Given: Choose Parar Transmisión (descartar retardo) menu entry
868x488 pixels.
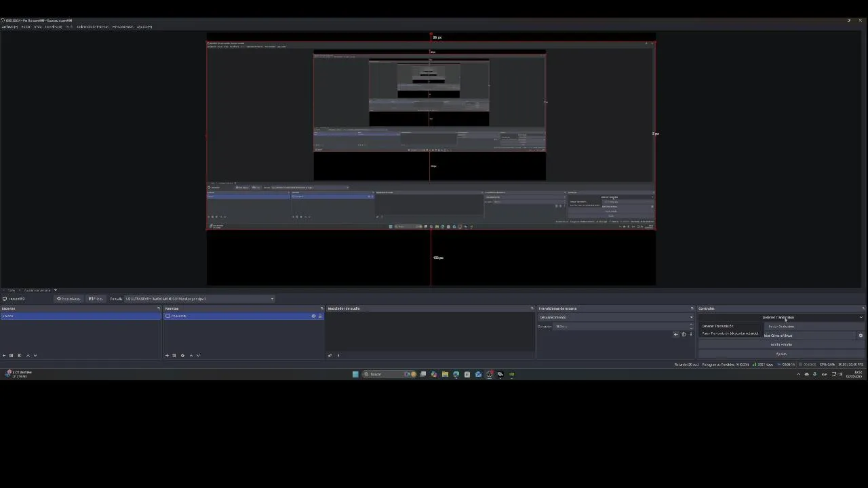Looking at the screenshot, I should 731,333.
